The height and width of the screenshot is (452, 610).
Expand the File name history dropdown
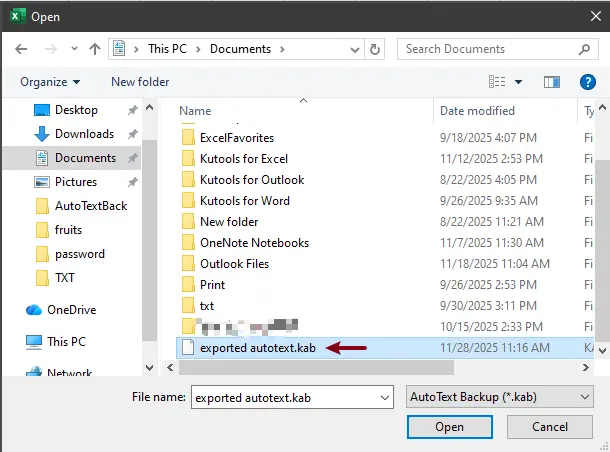[x=385, y=397]
